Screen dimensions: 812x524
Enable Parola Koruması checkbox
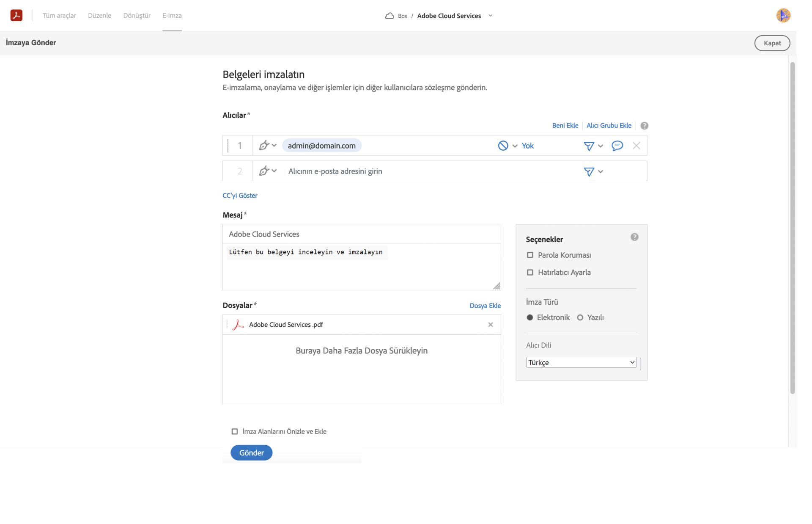pyautogui.click(x=529, y=255)
